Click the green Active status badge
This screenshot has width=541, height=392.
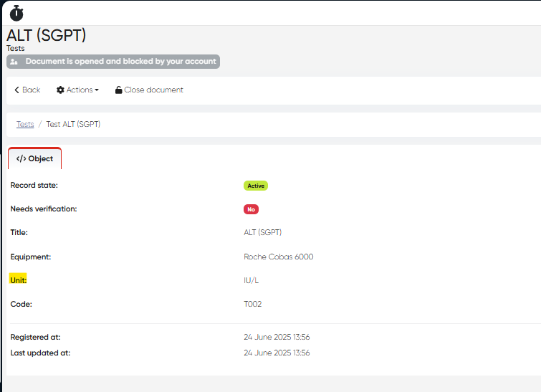tap(256, 186)
